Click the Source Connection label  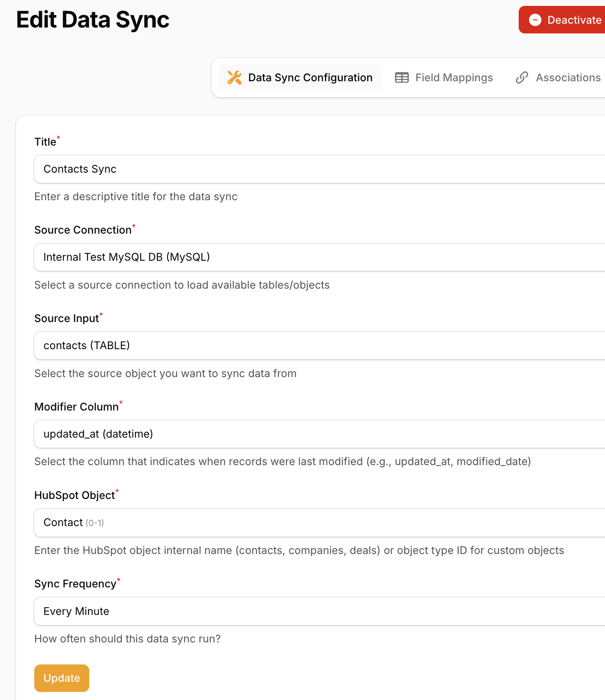(83, 230)
